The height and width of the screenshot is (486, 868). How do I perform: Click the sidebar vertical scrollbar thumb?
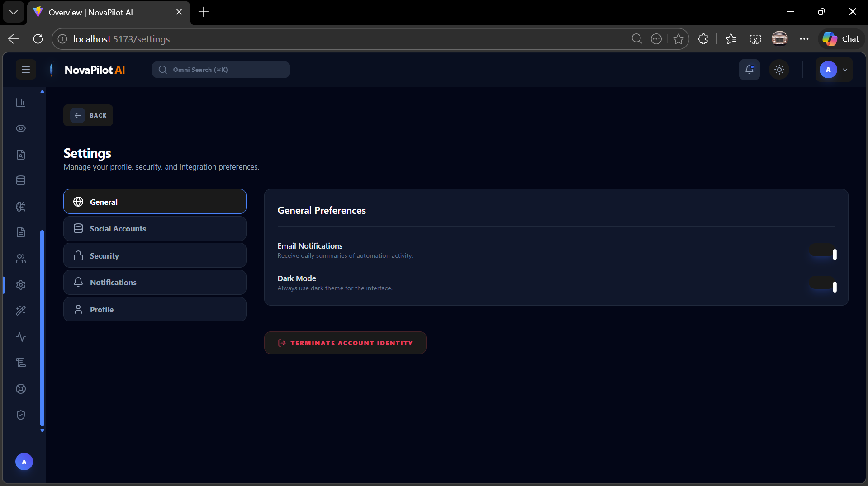tap(42, 328)
